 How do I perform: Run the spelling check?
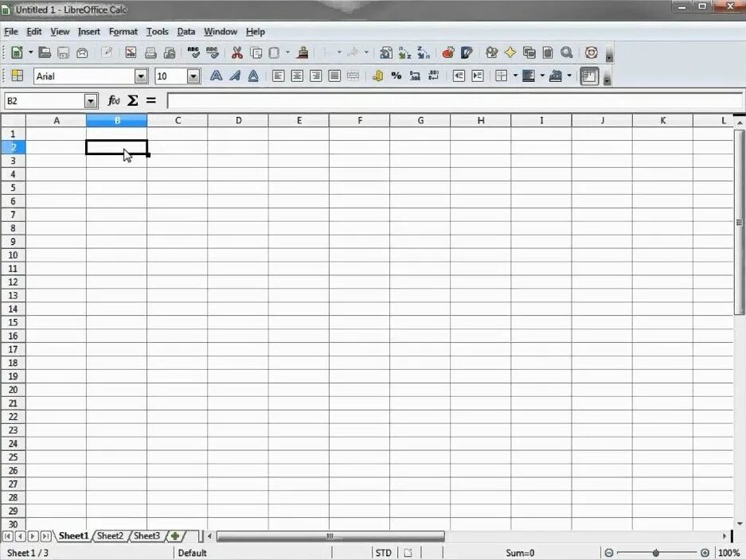[193, 52]
